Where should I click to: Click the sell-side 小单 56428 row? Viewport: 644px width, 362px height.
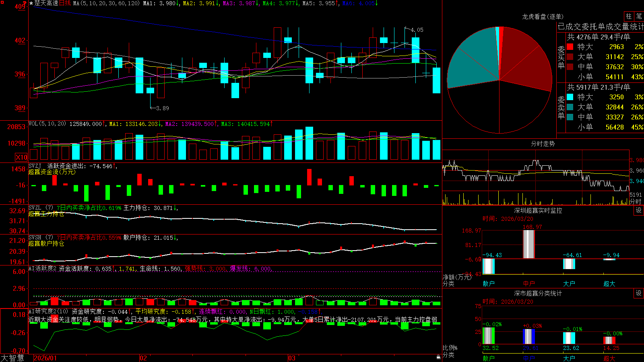pyautogui.click(x=605, y=127)
